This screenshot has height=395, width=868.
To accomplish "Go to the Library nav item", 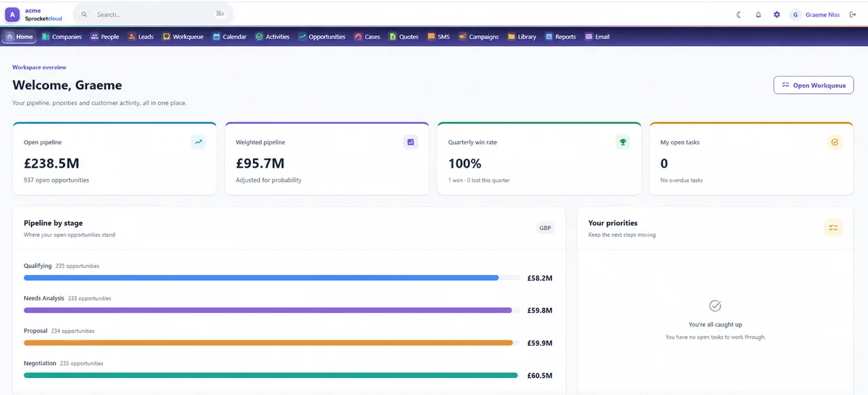I will (x=521, y=37).
